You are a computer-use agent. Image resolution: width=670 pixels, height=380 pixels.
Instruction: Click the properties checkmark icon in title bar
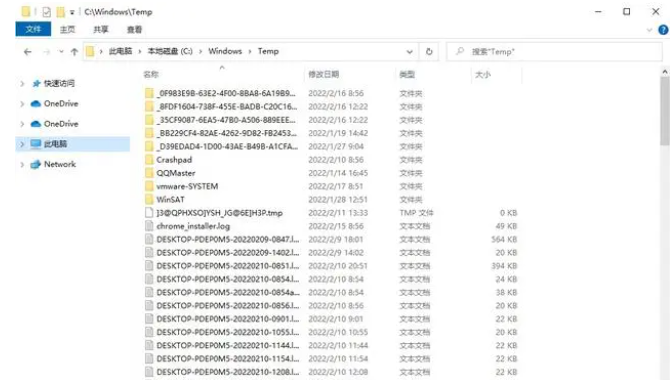click(46, 12)
